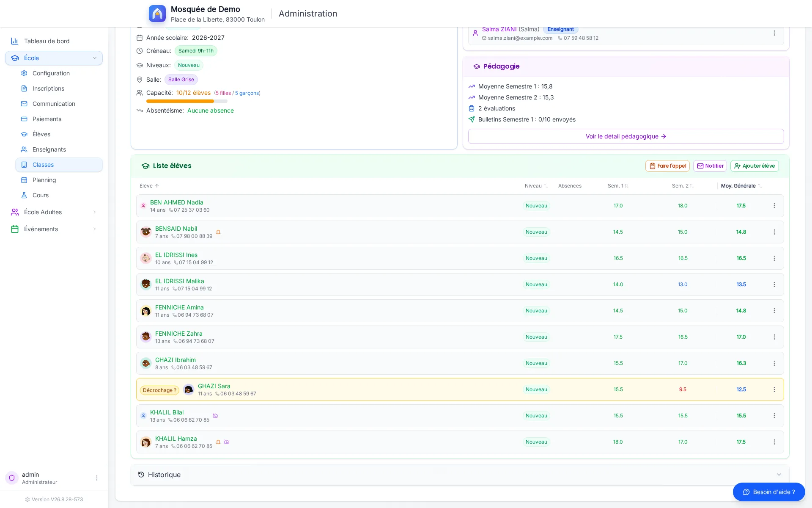Open the three-dot menu for KHALIL Bilal
The width and height of the screenshot is (812, 508).
pyautogui.click(x=774, y=416)
